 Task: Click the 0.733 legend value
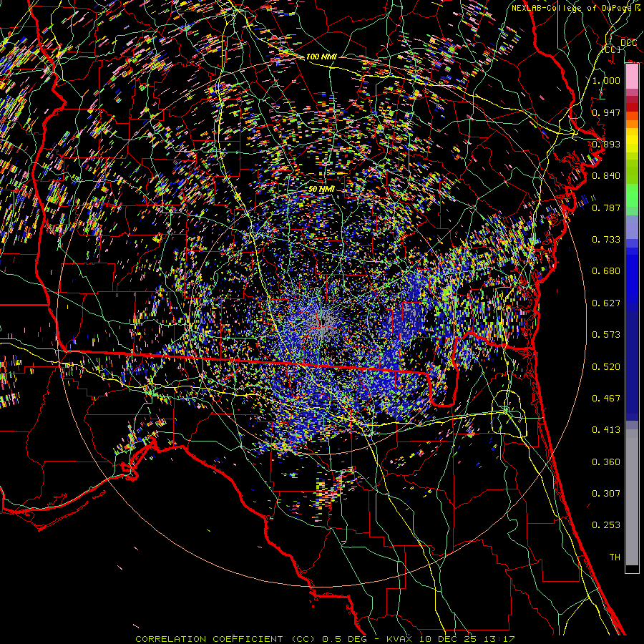606,239
